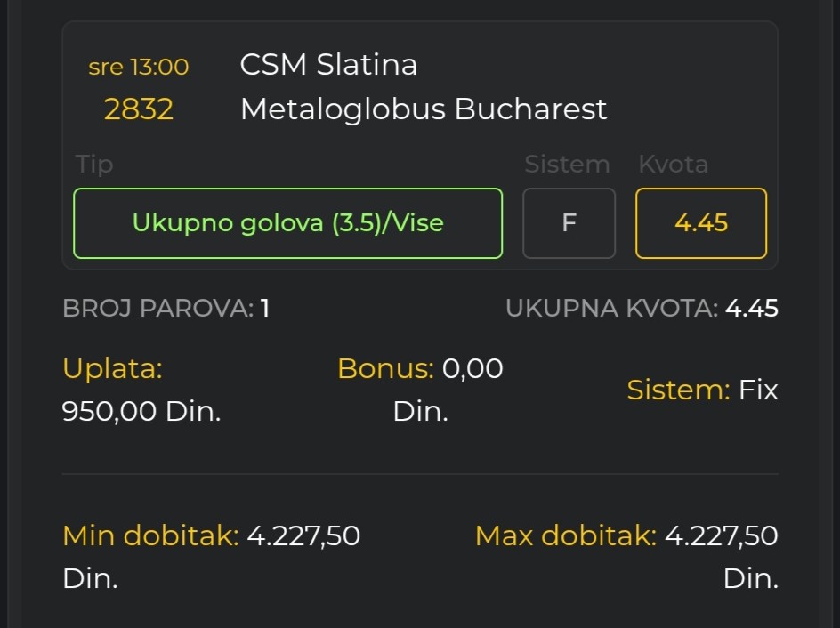
Task: Click the Min dobitak label
Action: [x=150, y=535]
